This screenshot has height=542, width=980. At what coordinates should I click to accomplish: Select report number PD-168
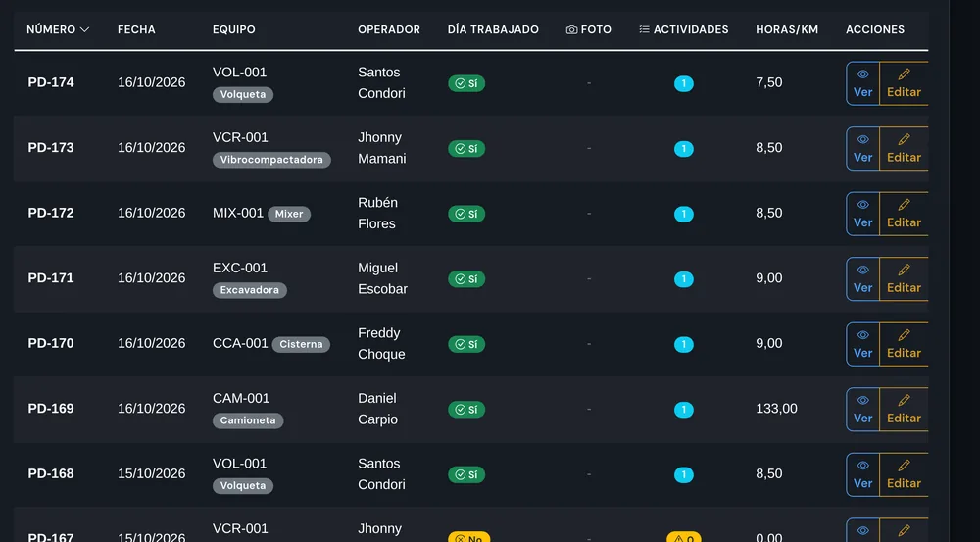51,473
